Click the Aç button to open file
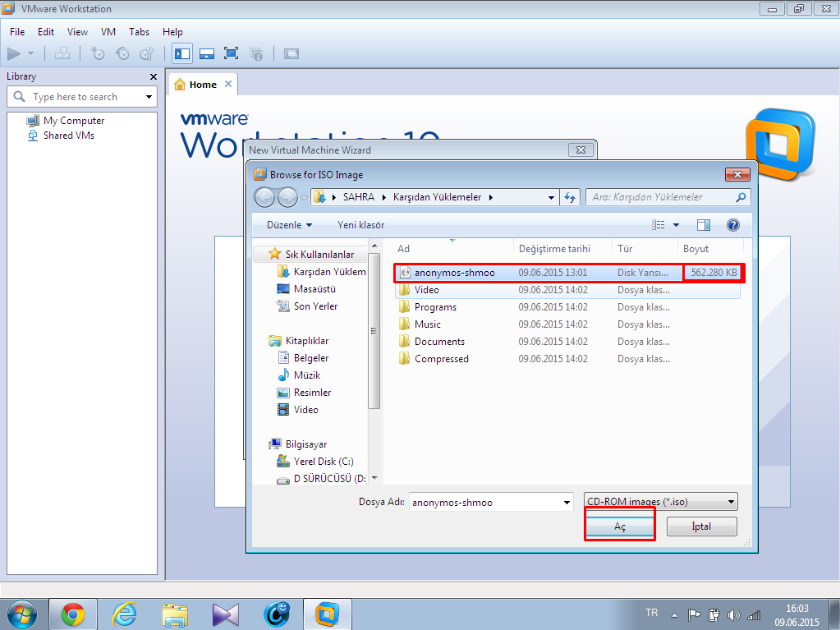Viewport: 840px width, 630px height. [x=620, y=527]
